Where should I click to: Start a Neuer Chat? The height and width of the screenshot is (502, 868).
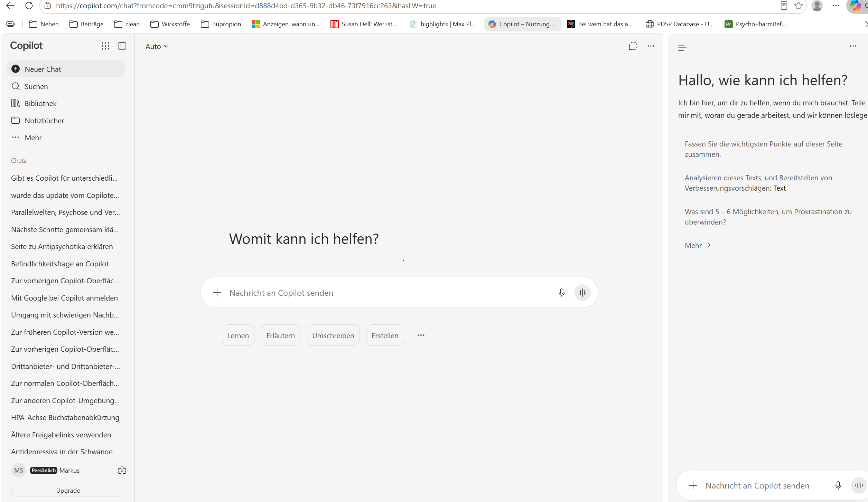[x=66, y=69]
